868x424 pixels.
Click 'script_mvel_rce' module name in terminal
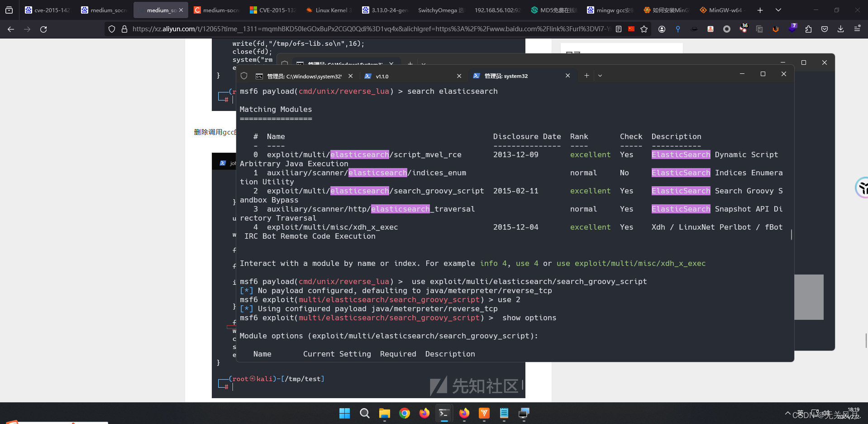(x=427, y=154)
